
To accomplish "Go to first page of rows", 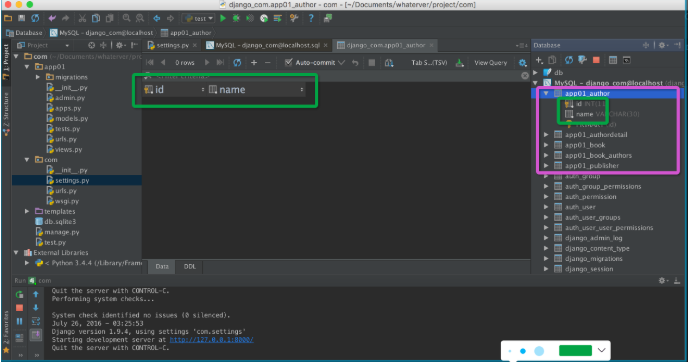I will (150, 63).
